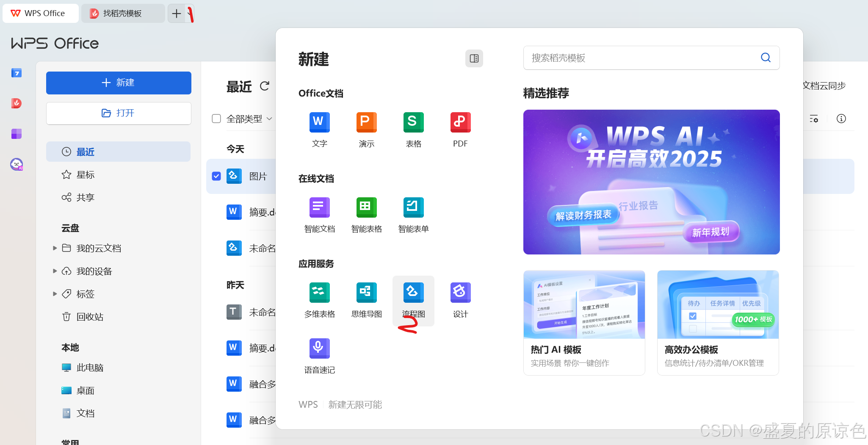Click the blue 新建 button
868x445 pixels.
119,83
